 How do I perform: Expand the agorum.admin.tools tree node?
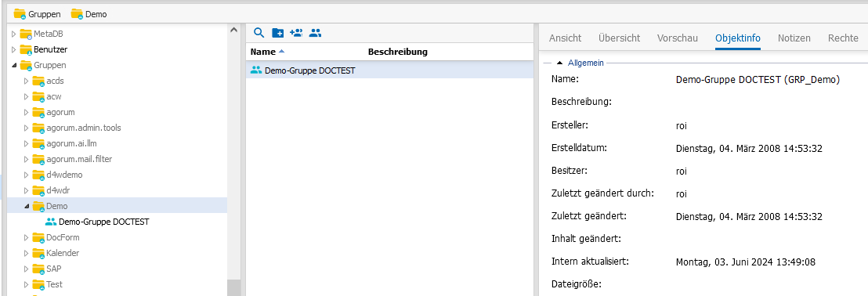pyautogui.click(x=26, y=128)
